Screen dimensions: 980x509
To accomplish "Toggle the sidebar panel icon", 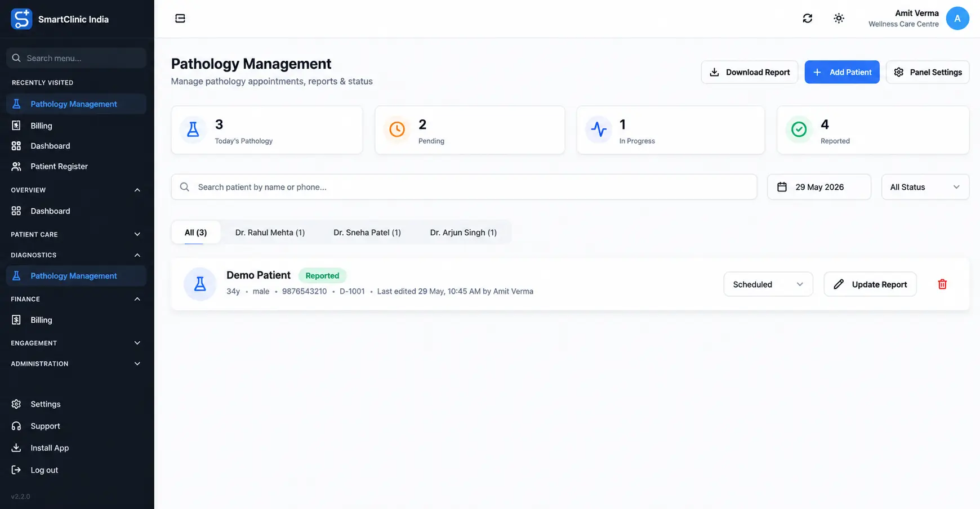I will tap(180, 19).
